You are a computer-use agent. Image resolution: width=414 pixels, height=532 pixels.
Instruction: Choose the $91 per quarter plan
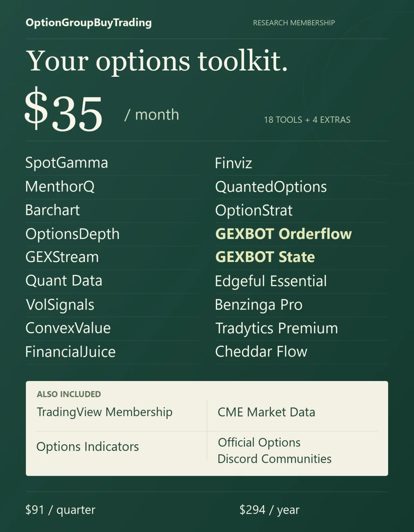click(61, 510)
